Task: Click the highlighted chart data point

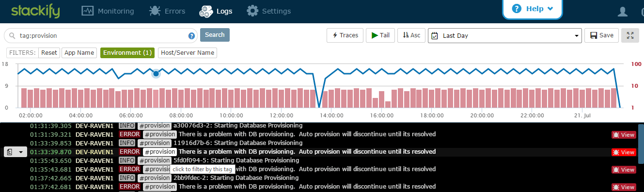Action: [x=156, y=74]
